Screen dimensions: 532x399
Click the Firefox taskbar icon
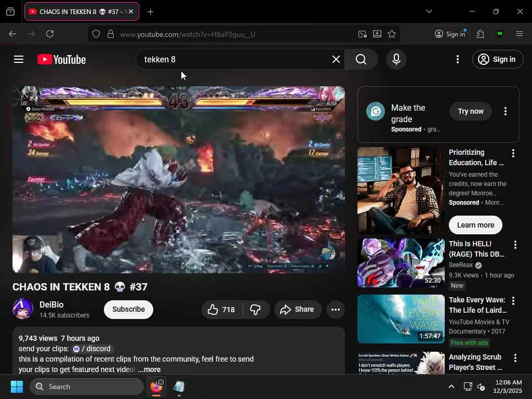[x=156, y=387]
